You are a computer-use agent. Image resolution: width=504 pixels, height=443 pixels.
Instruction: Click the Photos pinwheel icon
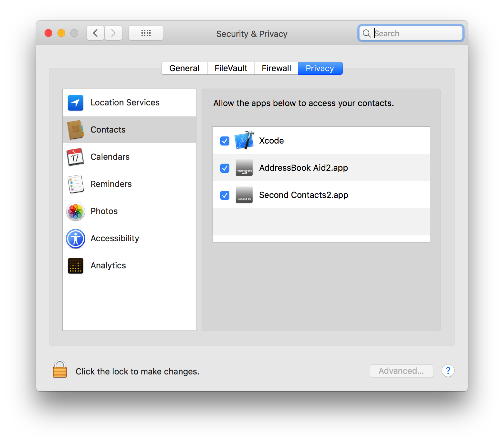coord(76,211)
